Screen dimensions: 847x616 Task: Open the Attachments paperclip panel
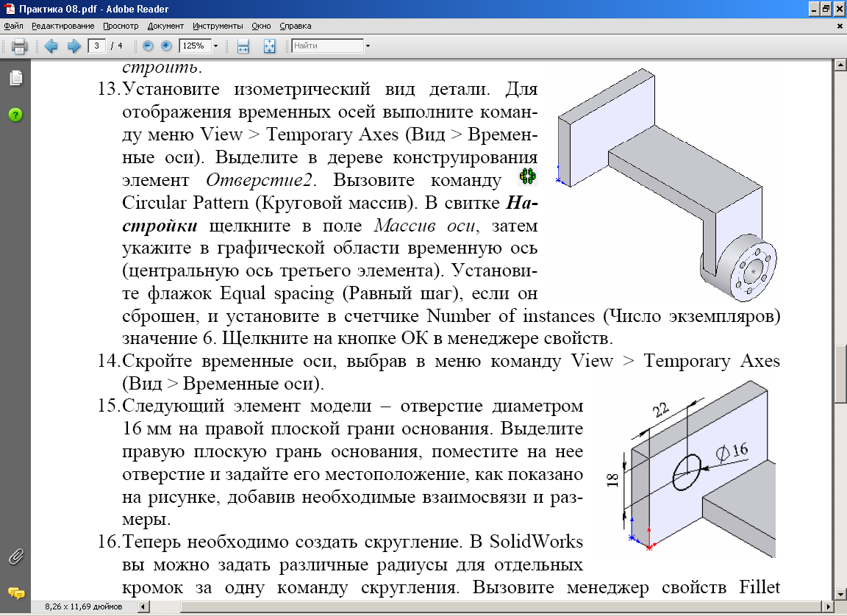[15, 556]
